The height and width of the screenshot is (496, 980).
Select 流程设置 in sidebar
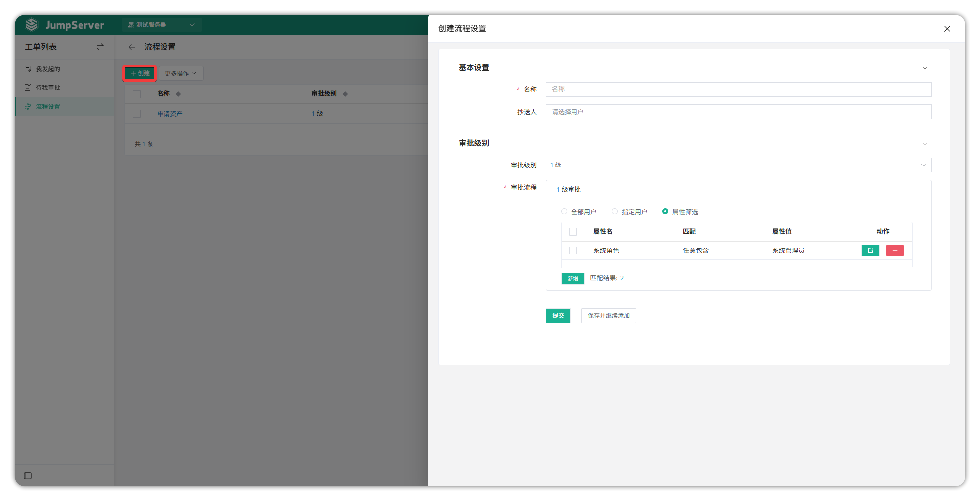65,107
